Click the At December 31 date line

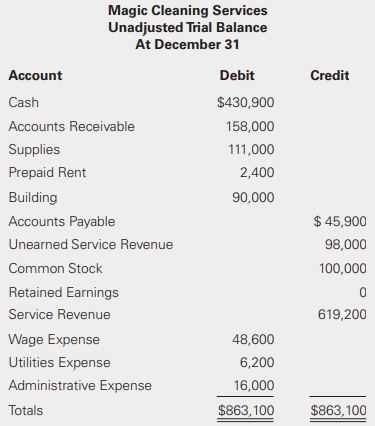(x=187, y=44)
